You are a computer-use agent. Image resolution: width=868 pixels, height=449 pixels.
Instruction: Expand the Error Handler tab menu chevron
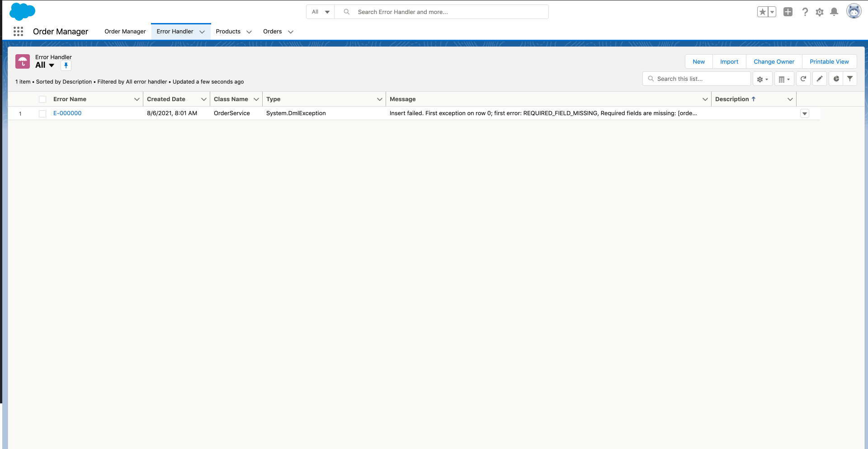(202, 32)
